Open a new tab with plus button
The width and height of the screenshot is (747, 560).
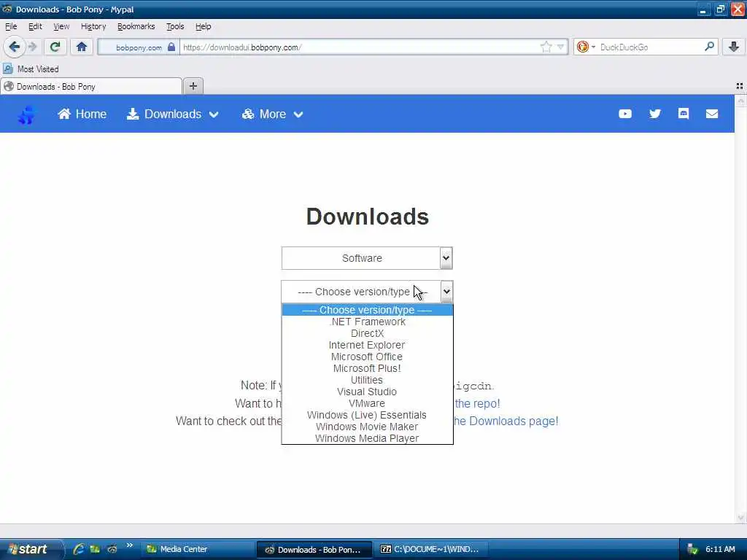click(x=193, y=86)
